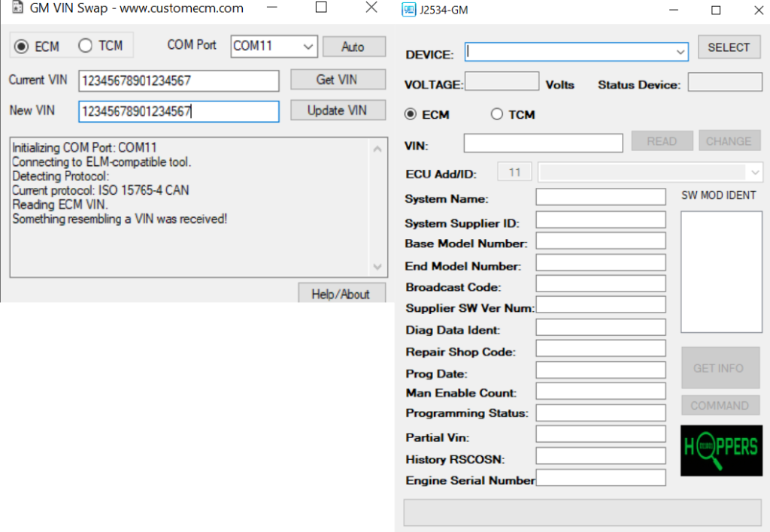770x532 pixels.
Task: Focus the Current VIN input field
Action: pyautogui.click(x=179, y=81)
